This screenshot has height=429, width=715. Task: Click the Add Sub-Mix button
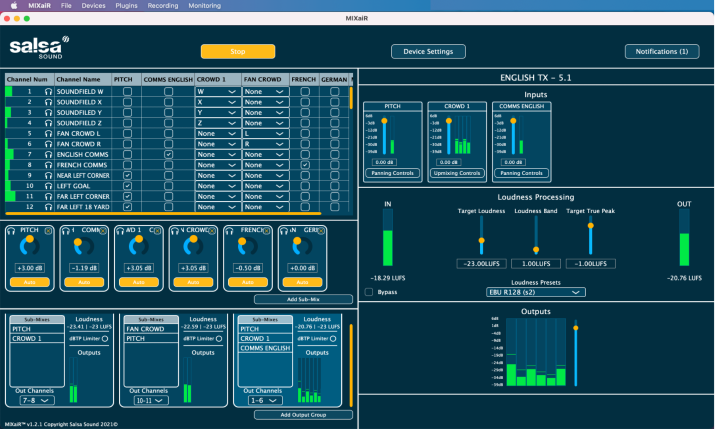tap(303, 300)
